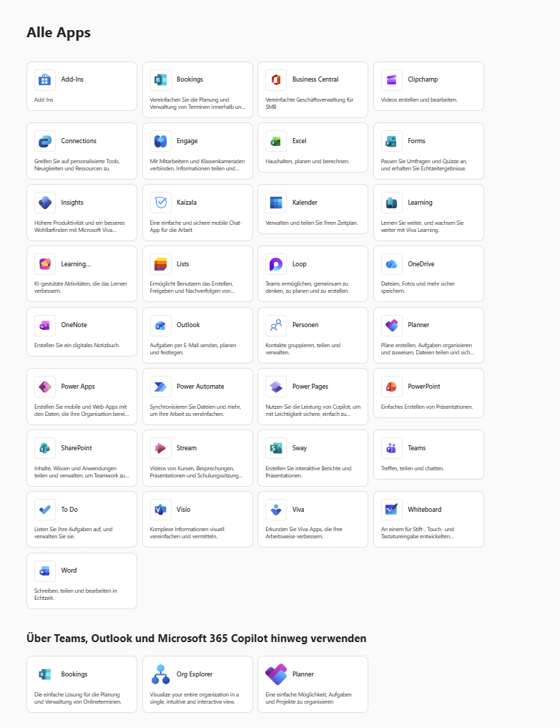Viewport: 560px width, 728px height.
Task: Click Sway description 'Erstellen Sie interaktive Berichte'
Action: point(308,472)
